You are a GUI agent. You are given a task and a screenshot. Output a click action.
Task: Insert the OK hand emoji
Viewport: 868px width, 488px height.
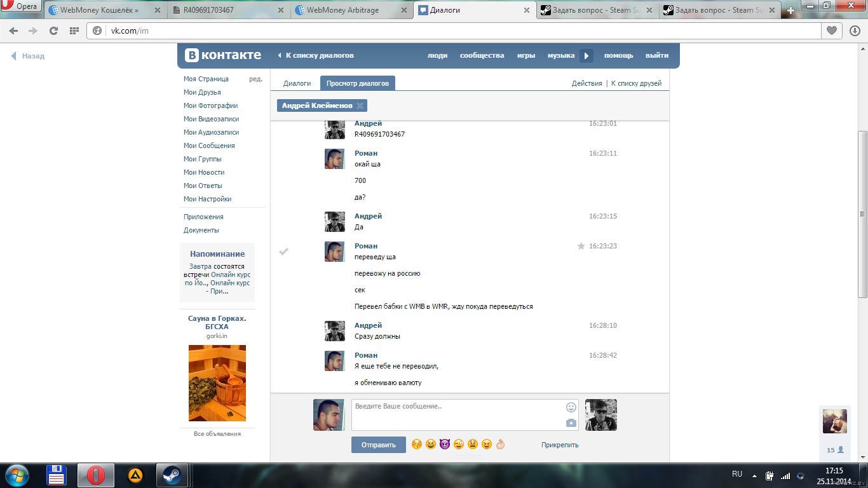pyautogui.click(x=500, y=444)
